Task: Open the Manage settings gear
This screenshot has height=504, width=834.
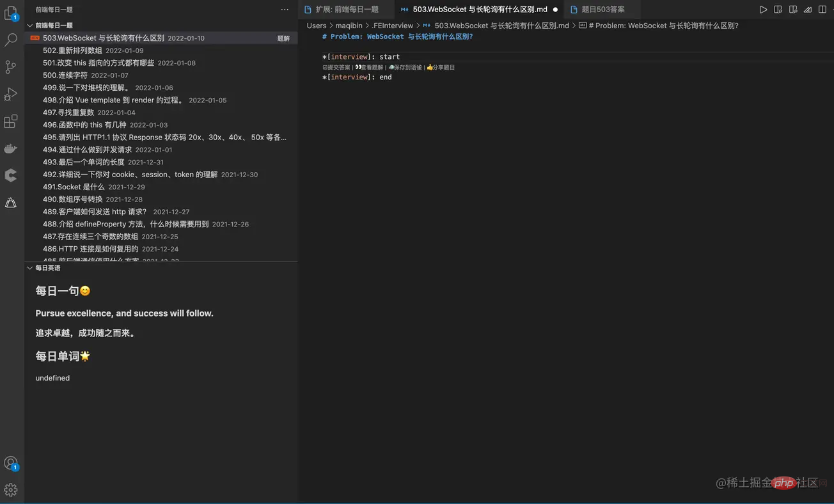Action: coord(10,489)
